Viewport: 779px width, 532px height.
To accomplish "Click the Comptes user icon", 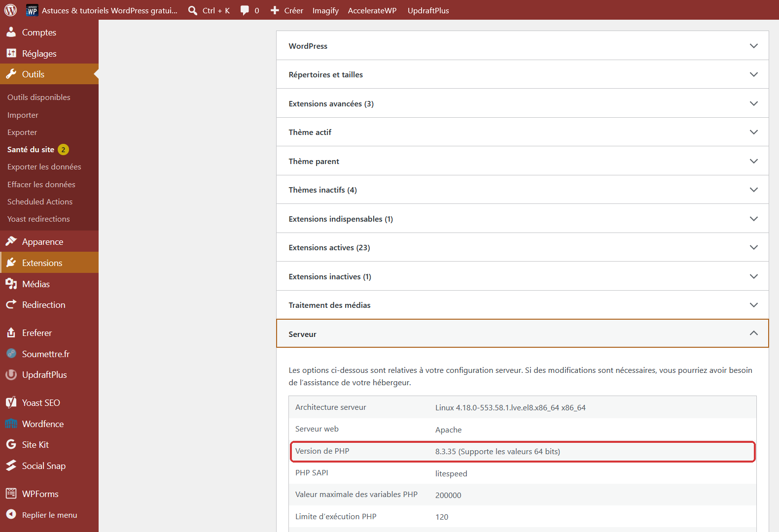I will click(x=11, y=32).
